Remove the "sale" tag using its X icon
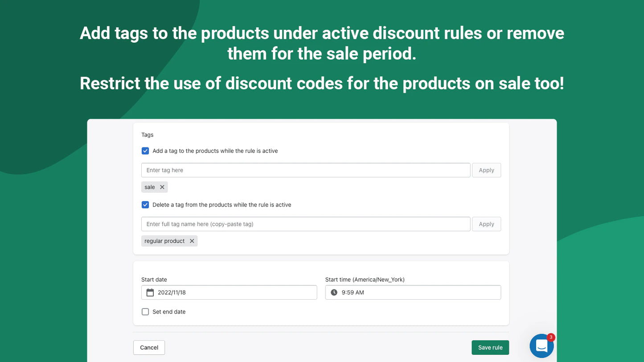 pyautogui.click(x=162, y=187)
